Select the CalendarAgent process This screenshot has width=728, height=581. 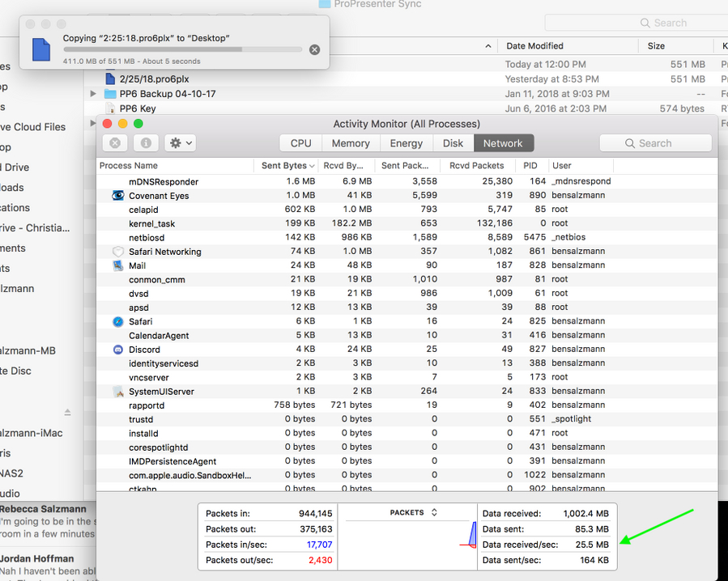point(407,335)
